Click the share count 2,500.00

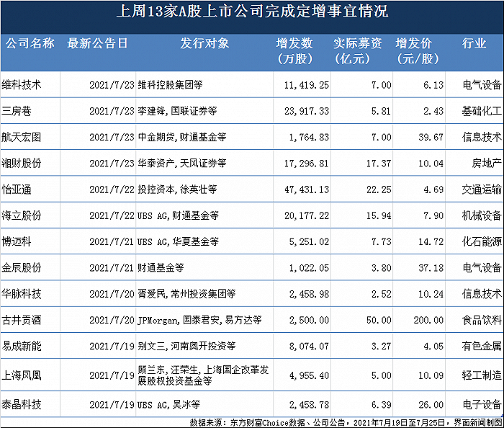(309, 320)
